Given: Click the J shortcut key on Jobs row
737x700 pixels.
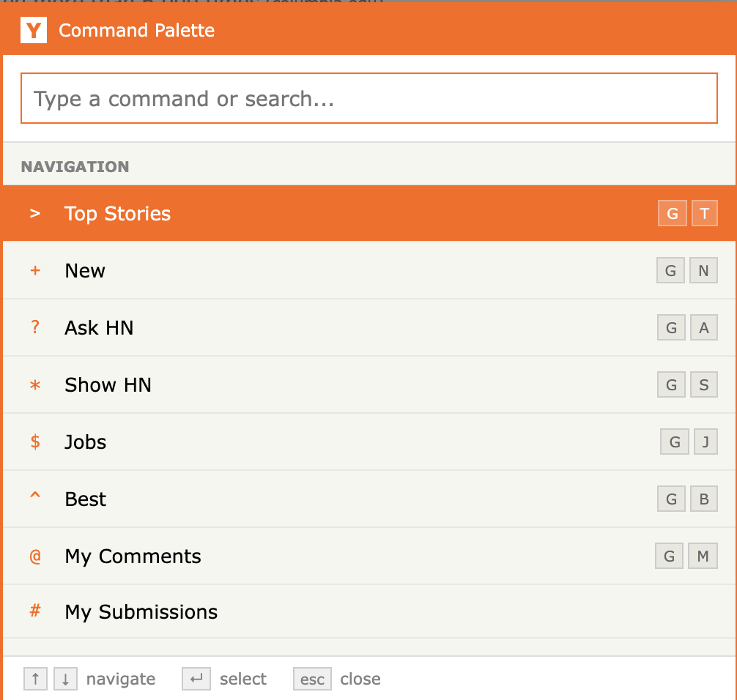Looking at the screenshot, I should click(706, 442).
